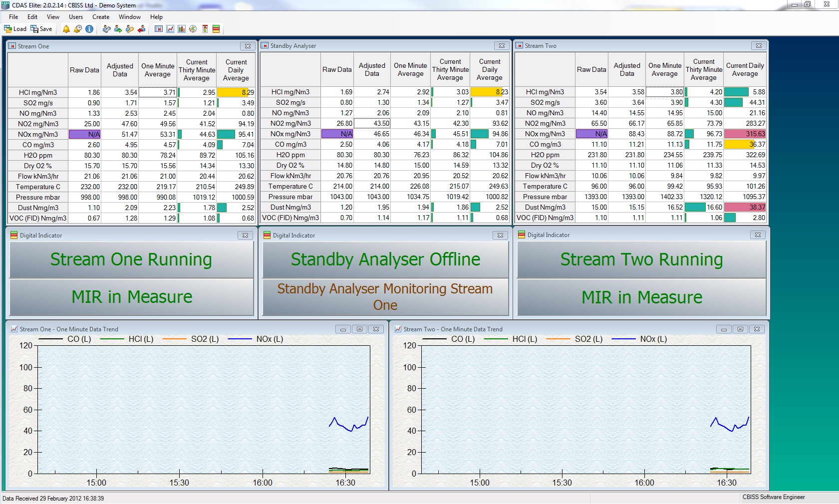839x504 pixels.
Task: Open the View menu
Action: pos(53,17)
